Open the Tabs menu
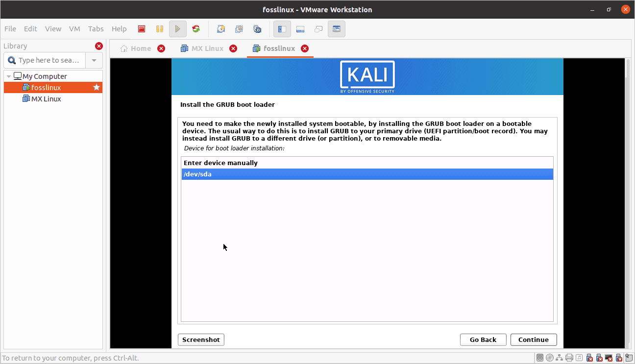 point(96,29)
